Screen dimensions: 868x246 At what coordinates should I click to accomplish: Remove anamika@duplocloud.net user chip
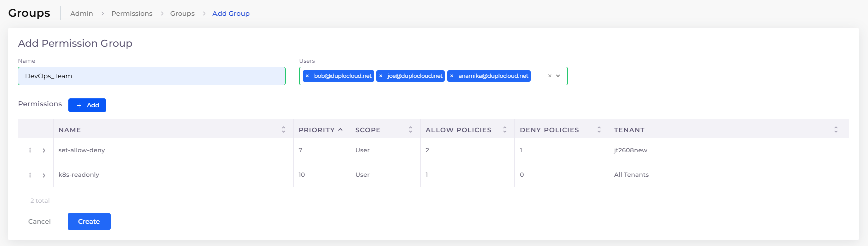[452, 76]
